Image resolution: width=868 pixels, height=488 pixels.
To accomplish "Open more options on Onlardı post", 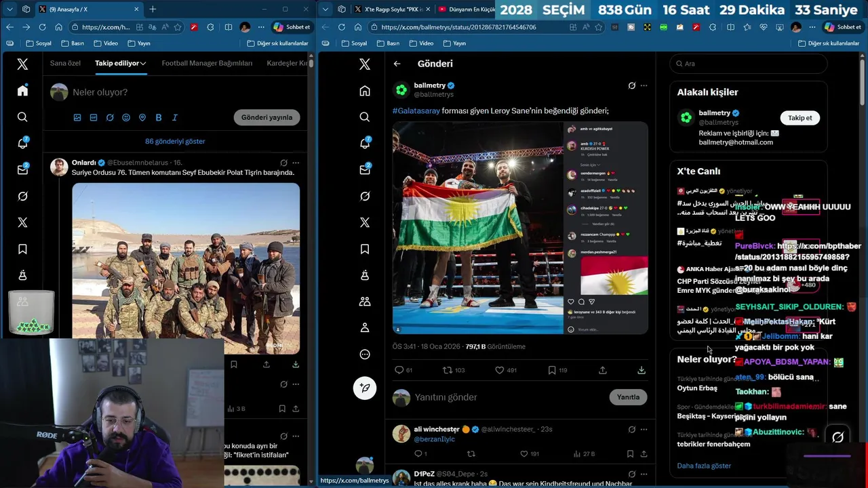I will point(296,163).
